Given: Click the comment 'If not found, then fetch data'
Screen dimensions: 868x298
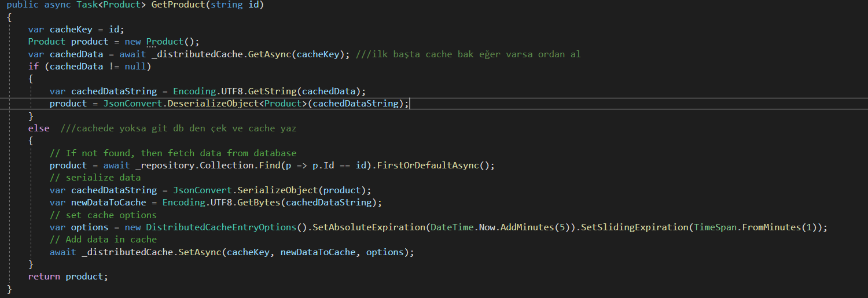Looking at the screenshot, I should [x=173, y=153].
